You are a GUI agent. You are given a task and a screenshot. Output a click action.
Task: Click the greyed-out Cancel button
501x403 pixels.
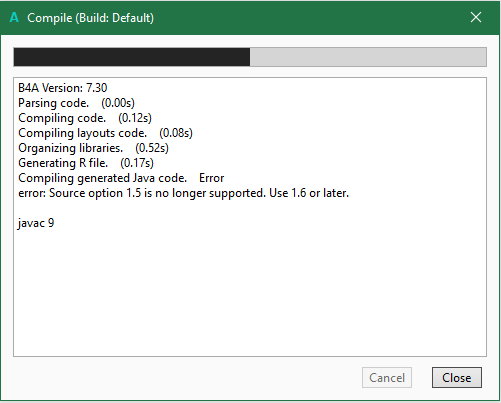tap(387, 377)
